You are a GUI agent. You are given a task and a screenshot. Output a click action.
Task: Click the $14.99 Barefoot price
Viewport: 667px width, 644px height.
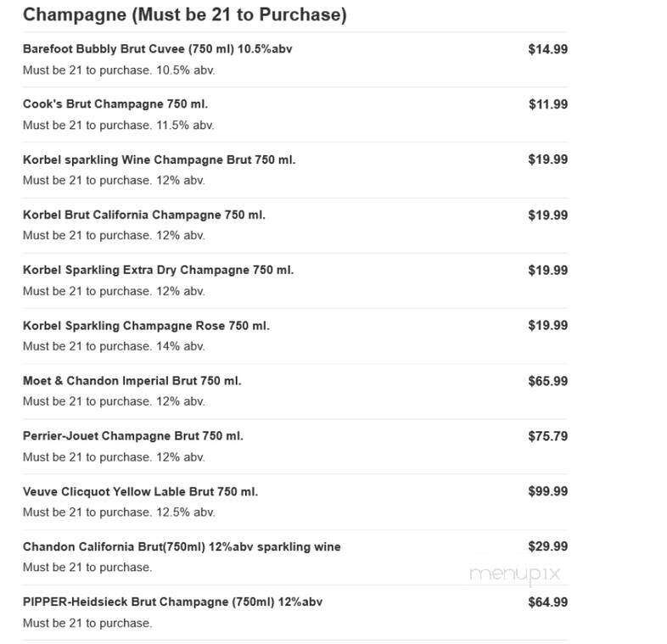(547, 49)
